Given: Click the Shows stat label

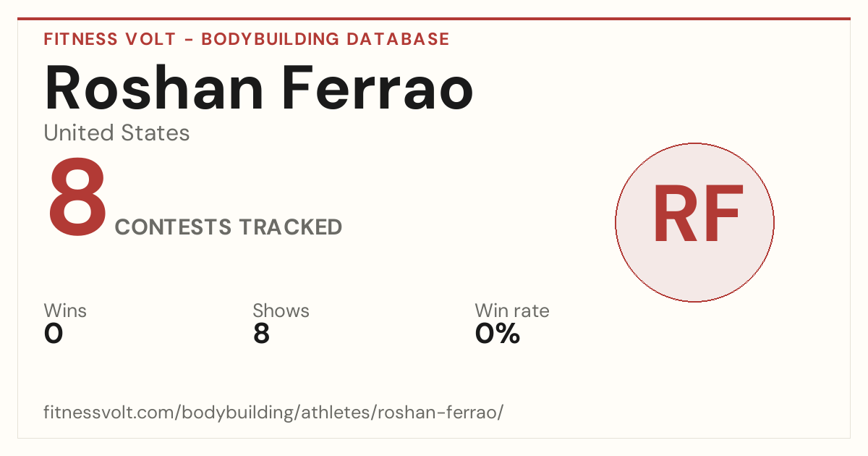Looking at the screenshot, I should point(281,311).
